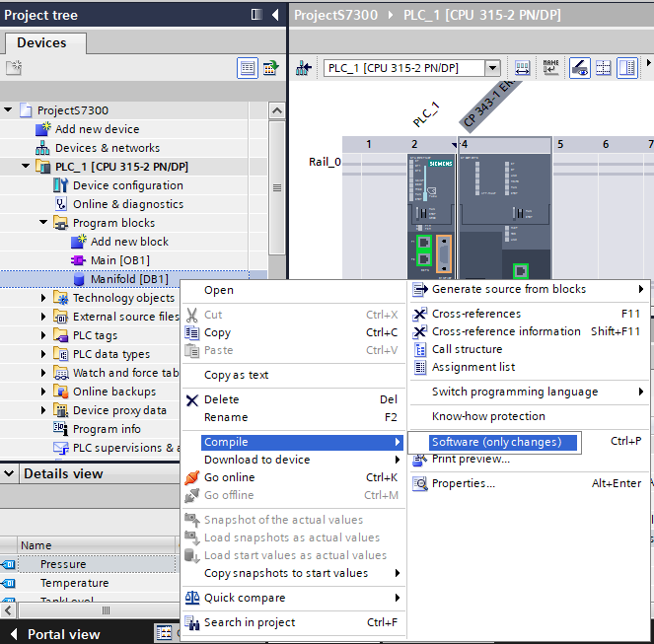The width and height of the screenshot is (654, 644).
Task: Expand the PLC tags folder
Action: click(43, 335)
